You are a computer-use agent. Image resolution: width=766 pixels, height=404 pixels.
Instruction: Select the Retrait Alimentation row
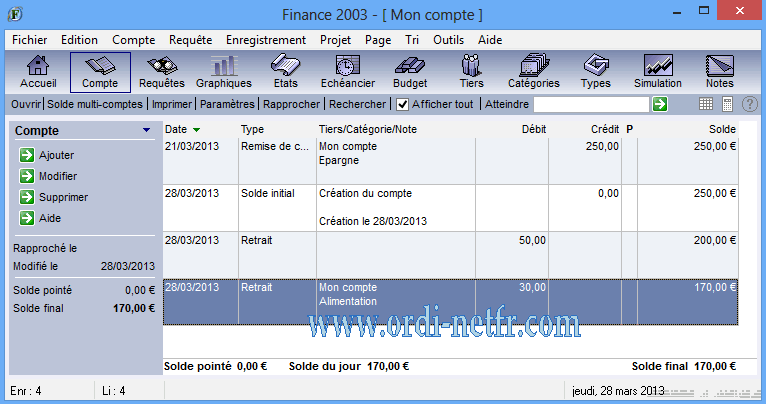tap(450, 302)
